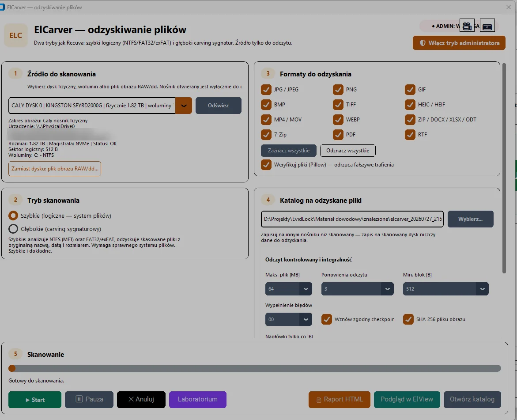The width and height of the screenshot is (517, 420).
Task: Cancel the scan with Anuluj
Action: pyautogui.click(x=141, y=400)
